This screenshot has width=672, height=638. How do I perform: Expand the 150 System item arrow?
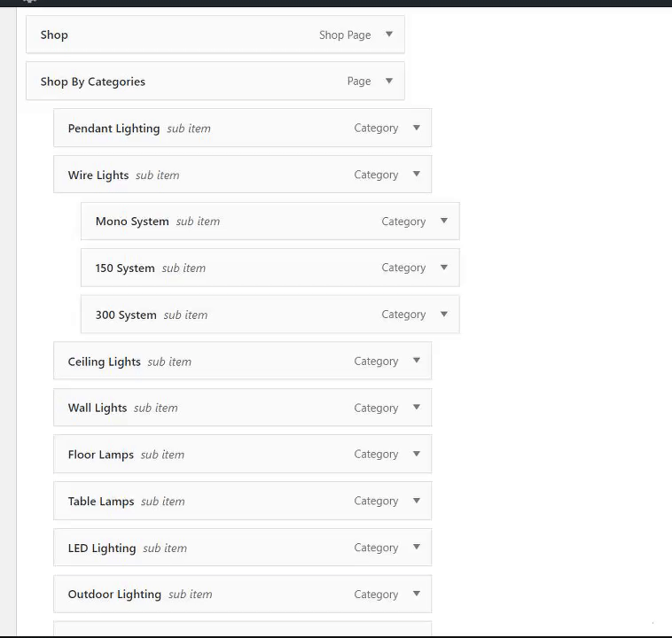(x=443, y=268)
